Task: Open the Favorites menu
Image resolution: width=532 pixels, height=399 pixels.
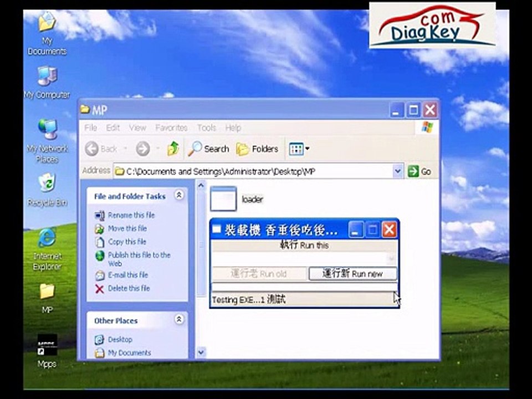Action: pos(171,128)
